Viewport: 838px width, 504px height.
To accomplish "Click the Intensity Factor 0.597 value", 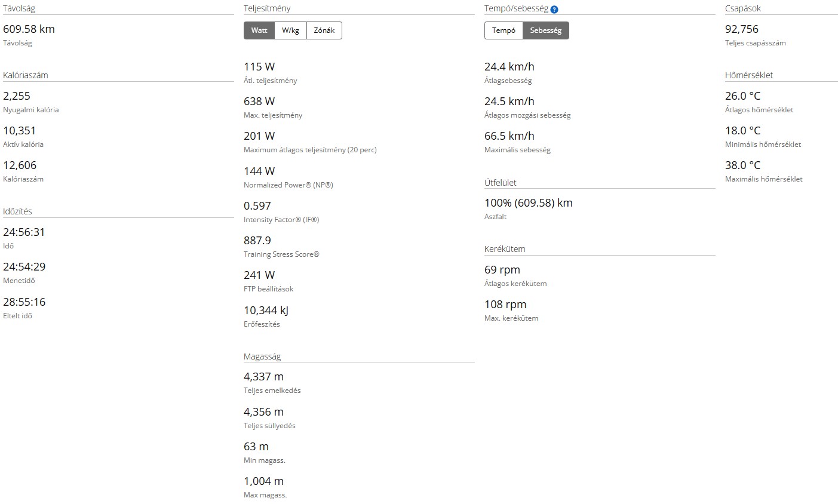I will click(x=257, y=206).
